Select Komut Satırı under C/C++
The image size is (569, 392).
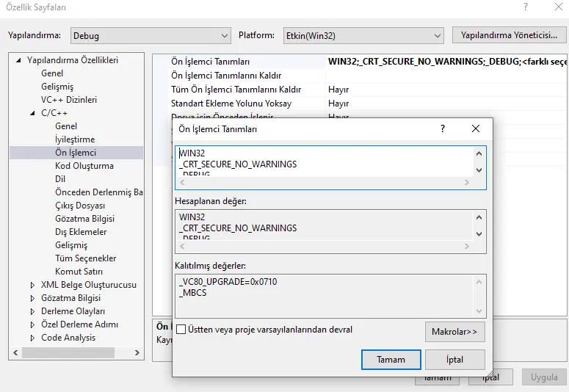[x=79, y=272]
